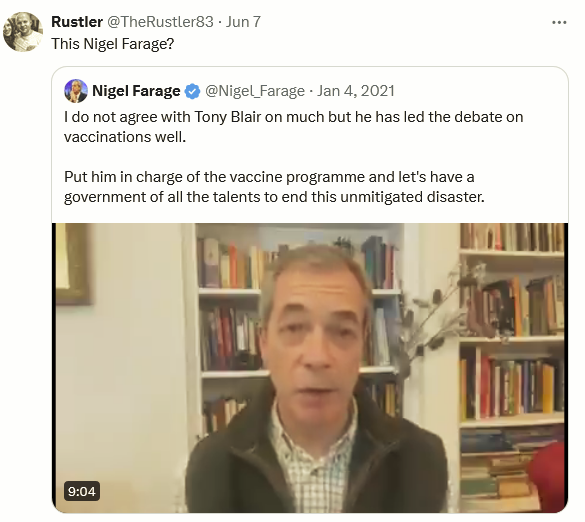
Task: Click the "Put him in charge" line
Action: coord(269,176)
